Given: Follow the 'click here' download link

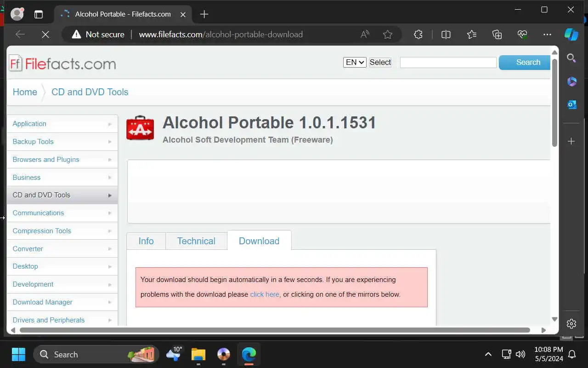Looking at the screenshot, I should 265,294.
